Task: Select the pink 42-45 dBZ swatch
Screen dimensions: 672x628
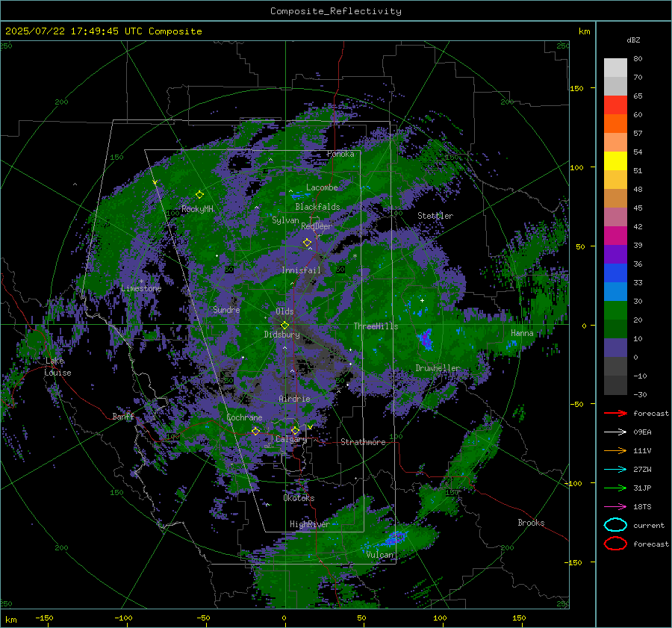Action: point(615,217)
